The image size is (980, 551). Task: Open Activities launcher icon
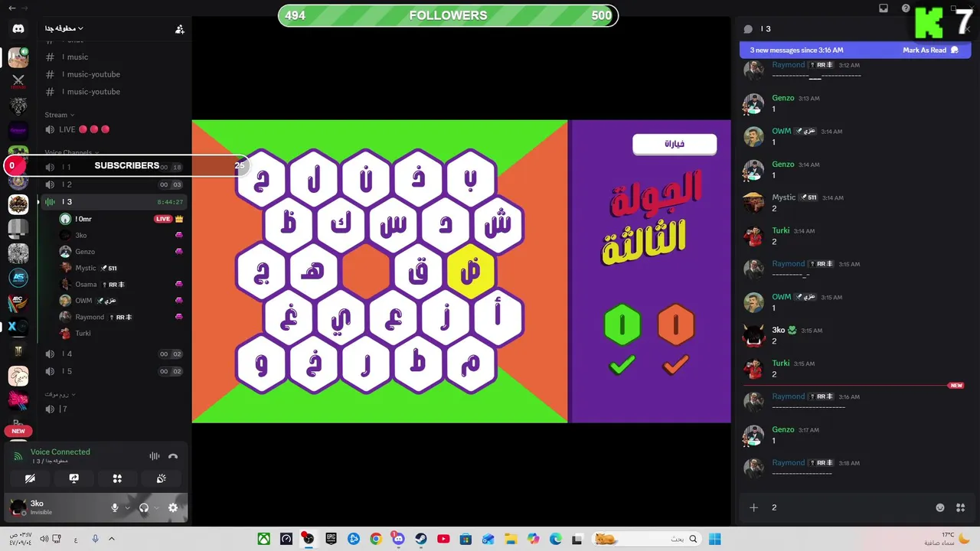click(117, 478)
